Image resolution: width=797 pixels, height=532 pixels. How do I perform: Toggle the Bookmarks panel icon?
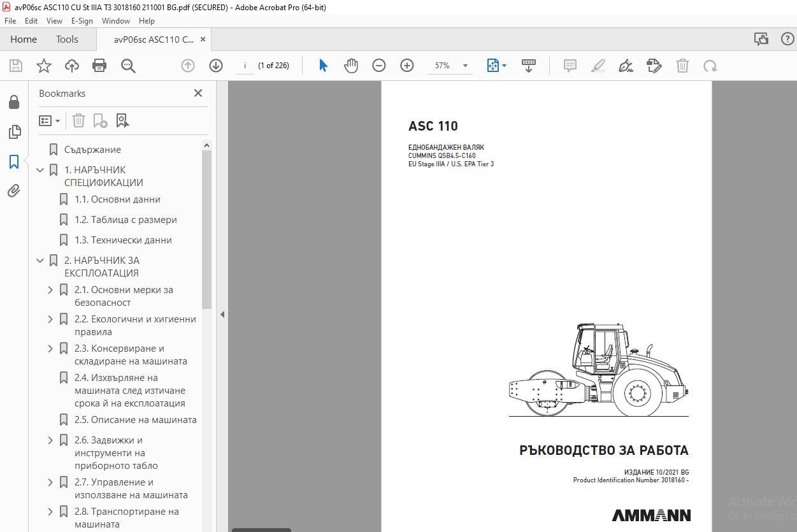click(14, 162)
